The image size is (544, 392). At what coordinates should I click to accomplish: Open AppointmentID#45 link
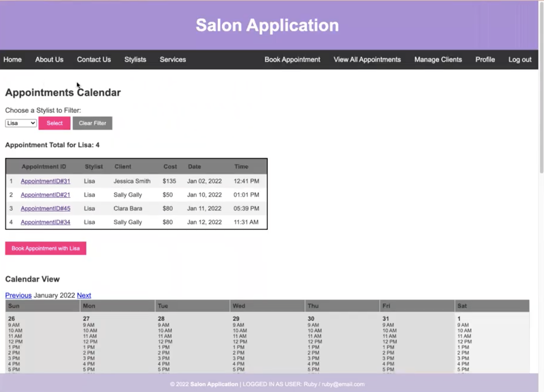(x=45, y=208)
